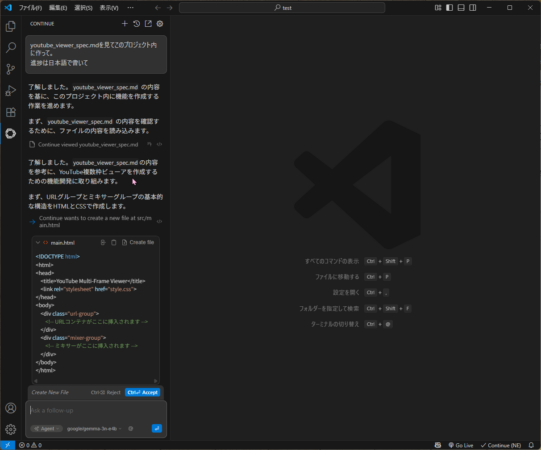541x450 pixels.
Task: Open Continue in a full-screen editor window
Action: click(148, 23)
